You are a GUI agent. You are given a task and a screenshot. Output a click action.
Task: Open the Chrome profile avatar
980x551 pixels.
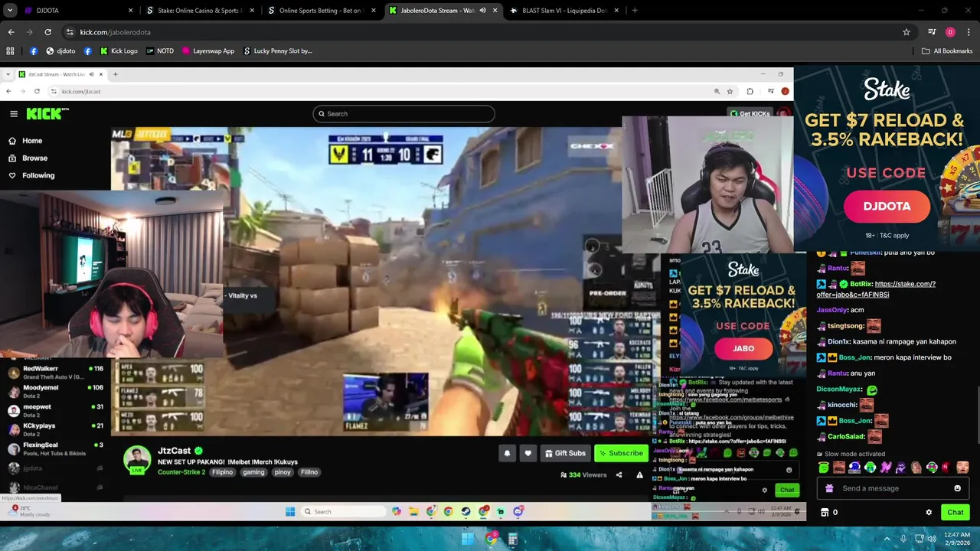pyautogui.click(x=950, y=32)
